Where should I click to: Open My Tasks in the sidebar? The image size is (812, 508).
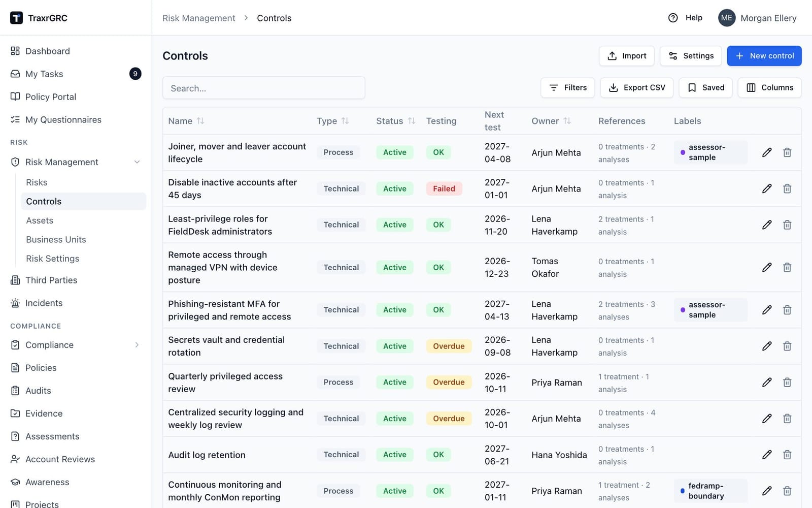pyautogui.click(x=76, y=74)
